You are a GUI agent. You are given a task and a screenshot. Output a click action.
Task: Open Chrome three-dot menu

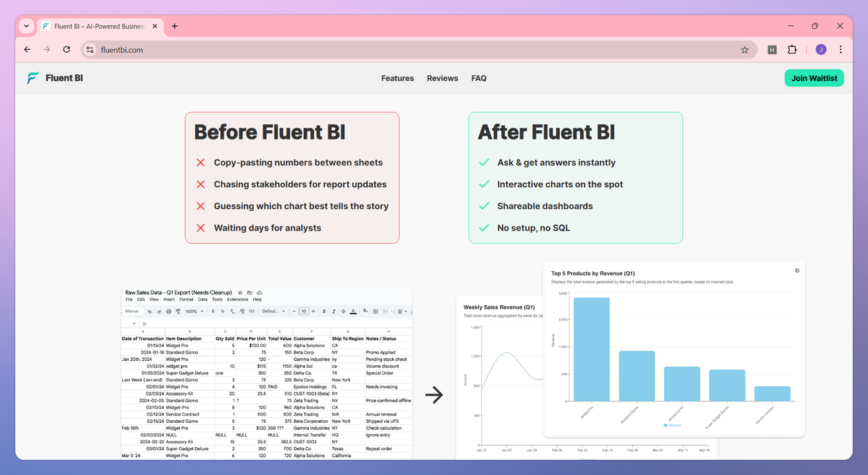[841, 50]
